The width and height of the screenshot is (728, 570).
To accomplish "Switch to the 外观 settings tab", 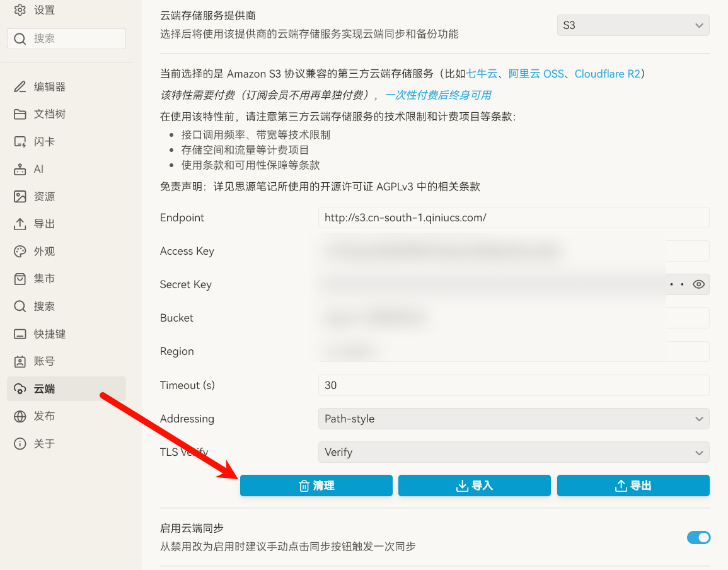I will coord(66,252).
